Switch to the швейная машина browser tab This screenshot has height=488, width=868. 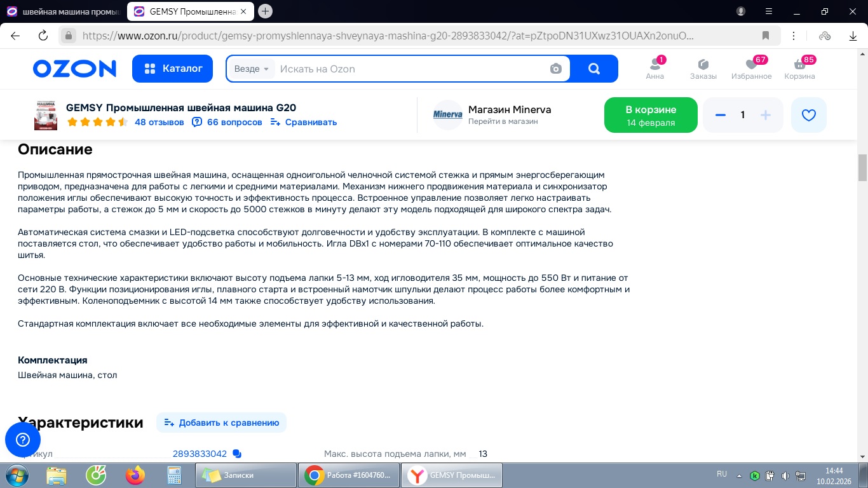point(62,11)
